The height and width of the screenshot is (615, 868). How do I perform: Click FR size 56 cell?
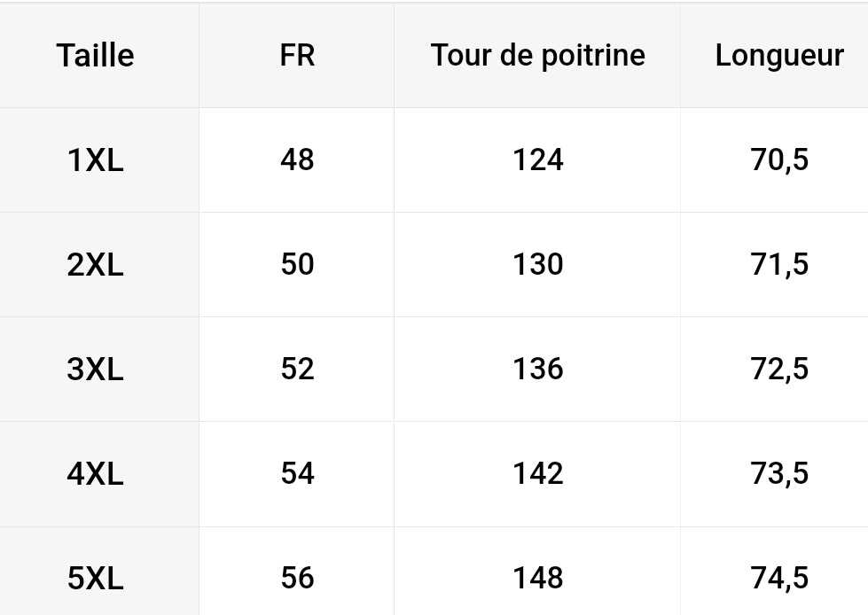point(297,578)
